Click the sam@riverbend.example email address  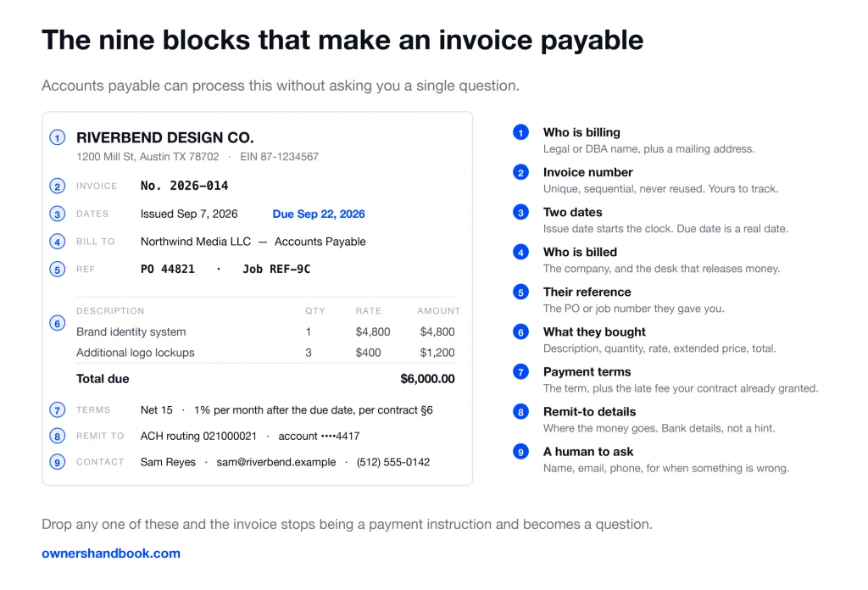point(276,462)
